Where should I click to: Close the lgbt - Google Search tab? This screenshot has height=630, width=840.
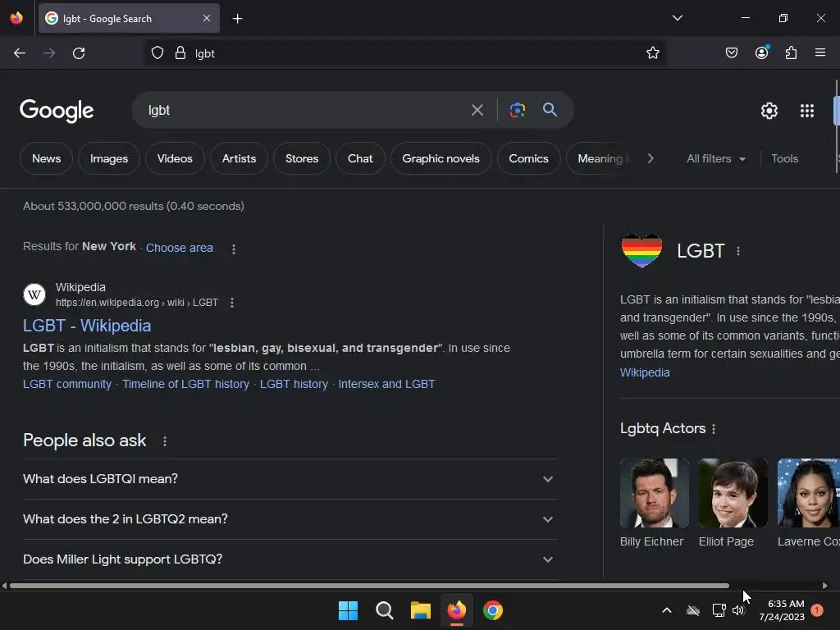207,18
